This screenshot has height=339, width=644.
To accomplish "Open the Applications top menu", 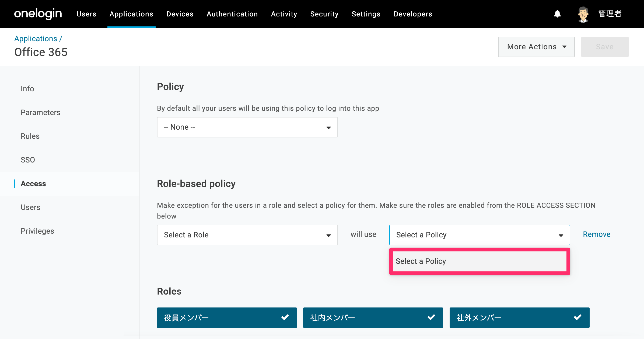I will [x=131, y=14].
